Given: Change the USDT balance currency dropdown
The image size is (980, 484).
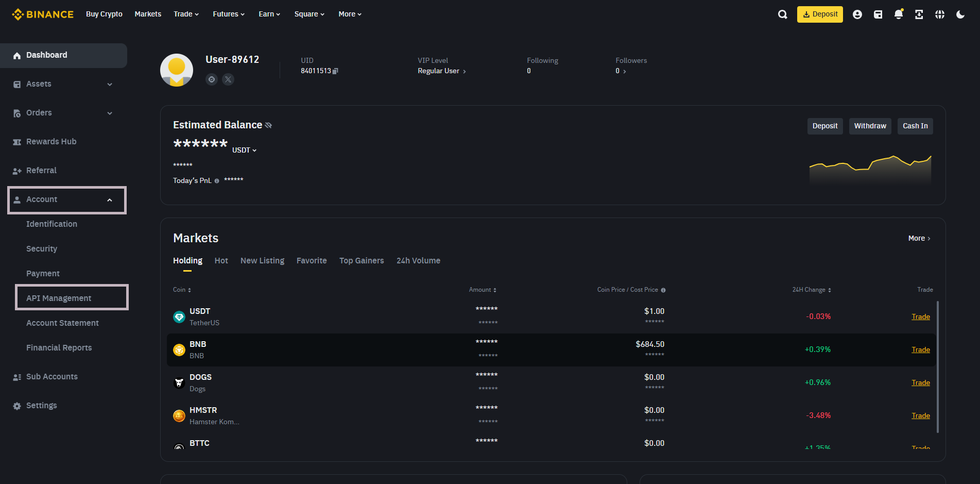Looking at the screenshot, I should click(x=244, y=151).
